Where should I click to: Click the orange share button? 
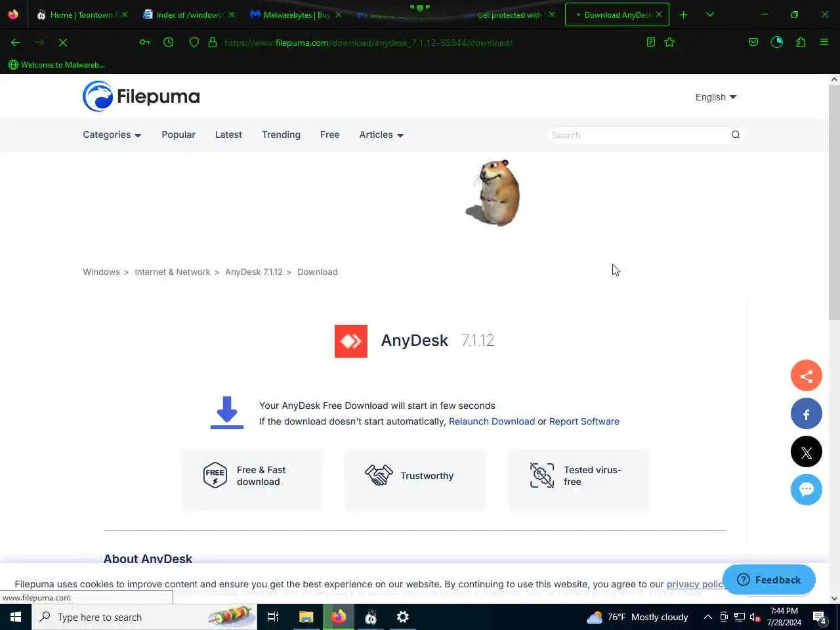(x=807, y=376)
